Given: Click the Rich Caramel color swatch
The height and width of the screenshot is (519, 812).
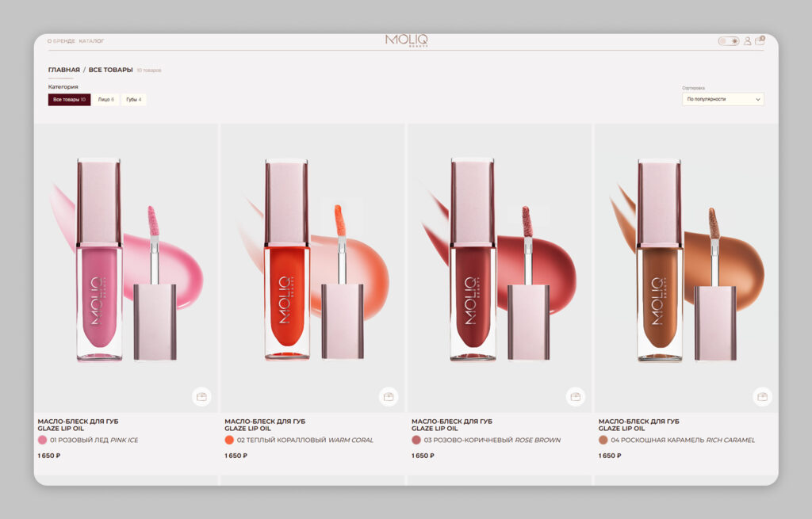Looking at the screenshot, I should click(603, 440).
